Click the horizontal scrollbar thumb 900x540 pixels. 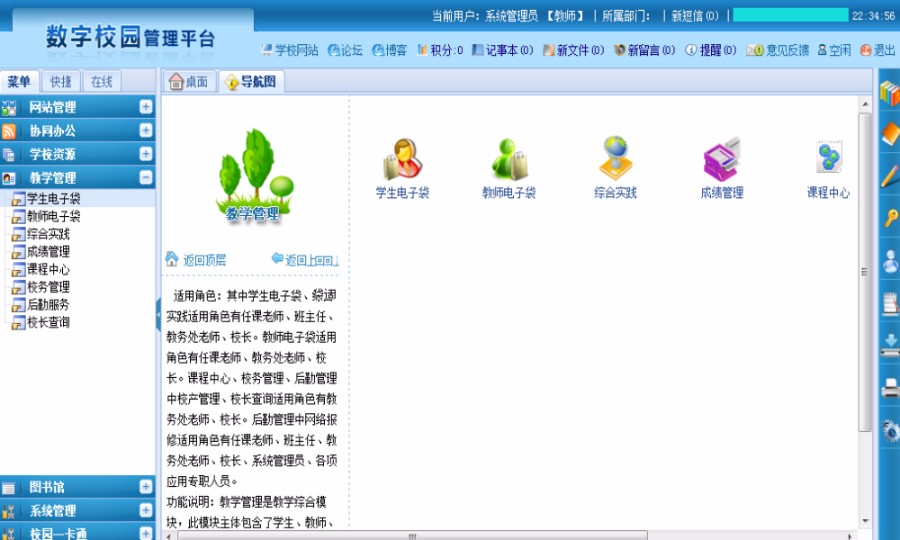point(412,536)
